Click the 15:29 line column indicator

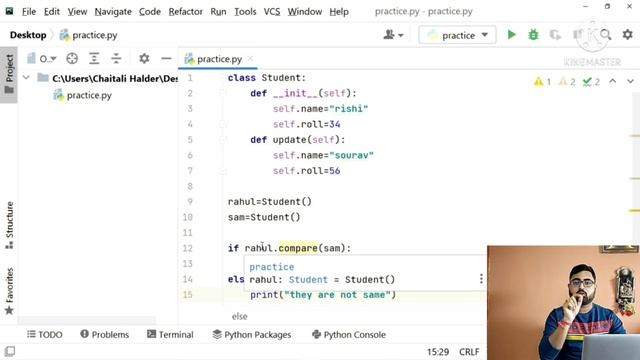pos(438,352)
